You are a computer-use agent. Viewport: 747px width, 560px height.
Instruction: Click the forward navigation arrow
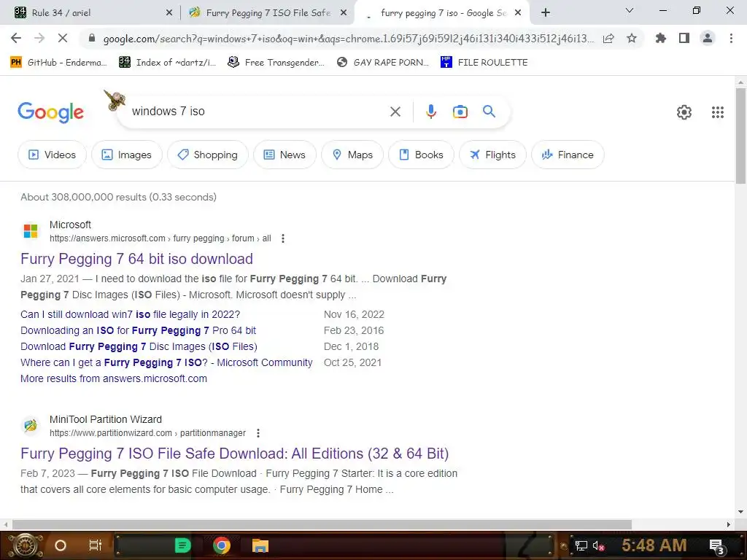tap(39, 38)
